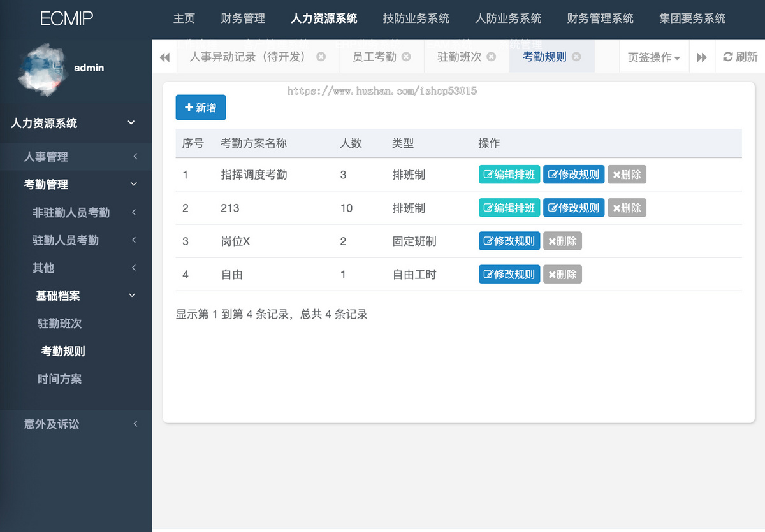Click the 刷新 refresh button

click(740, 57)
